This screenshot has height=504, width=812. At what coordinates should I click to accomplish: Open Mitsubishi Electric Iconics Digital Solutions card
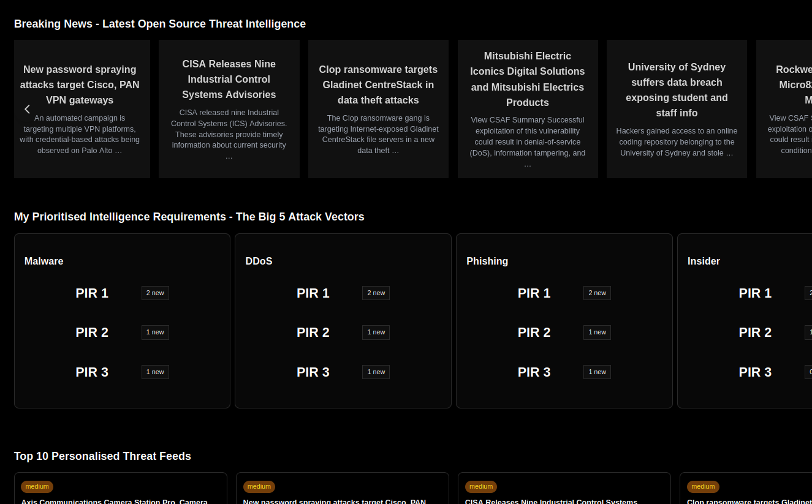coord(527,79)
